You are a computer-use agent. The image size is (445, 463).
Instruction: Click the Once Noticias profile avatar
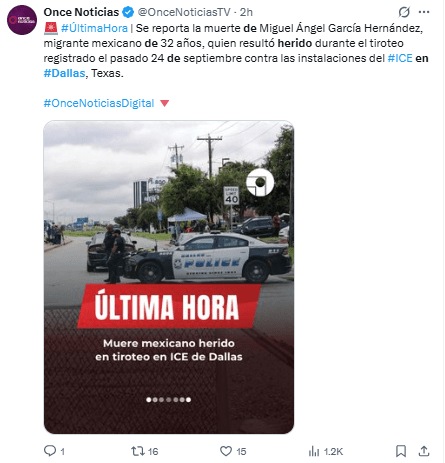point(22,20)
